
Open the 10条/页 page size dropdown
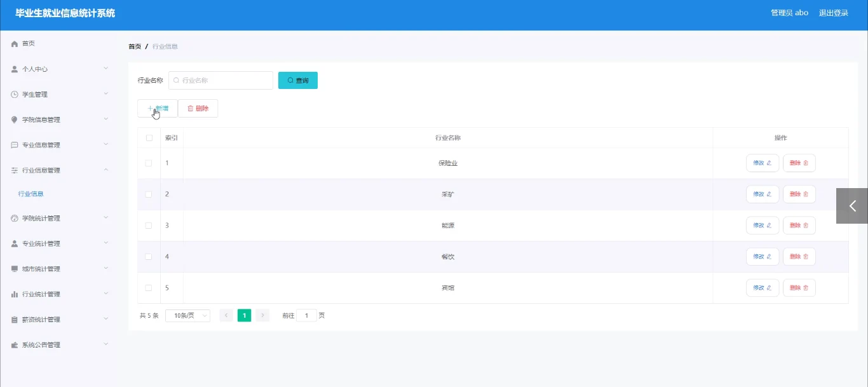pos(187,315)
